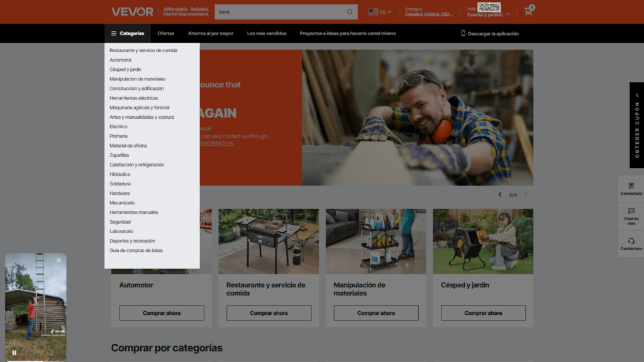Image resolution: width=644 pixels, height=362 pixels.
Task: Go to previous banner slide
Action: click(x=500, y=195)
